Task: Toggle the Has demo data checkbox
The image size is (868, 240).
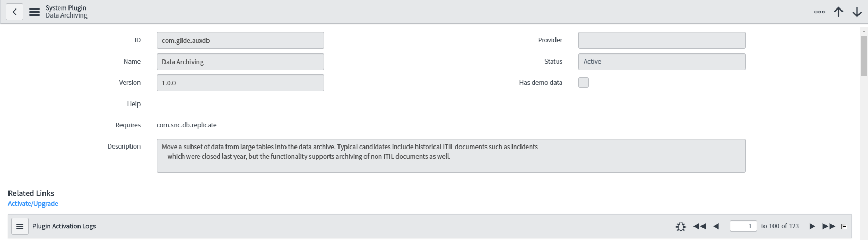Action: click(584, 82)
